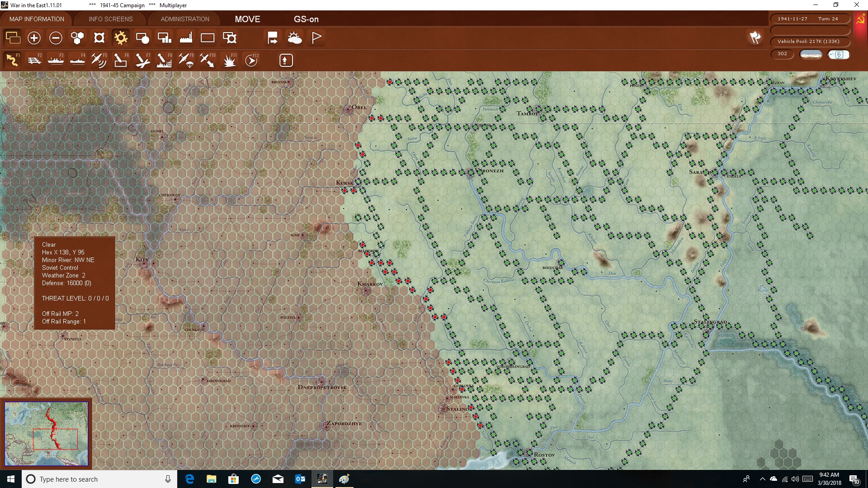Screen dimensions: 868x488
Task: Open Microsoft Edge from taskbar
Action: pos(189,479)
